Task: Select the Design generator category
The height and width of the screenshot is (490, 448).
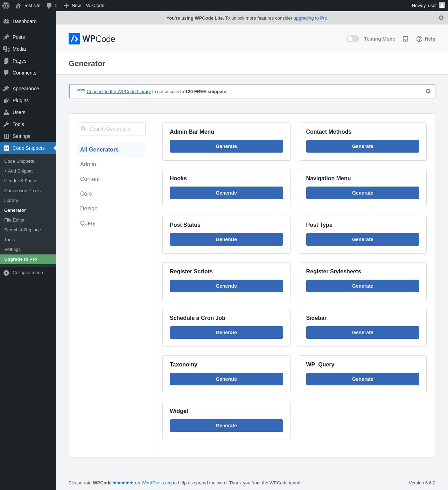Action: click(89, 208)
